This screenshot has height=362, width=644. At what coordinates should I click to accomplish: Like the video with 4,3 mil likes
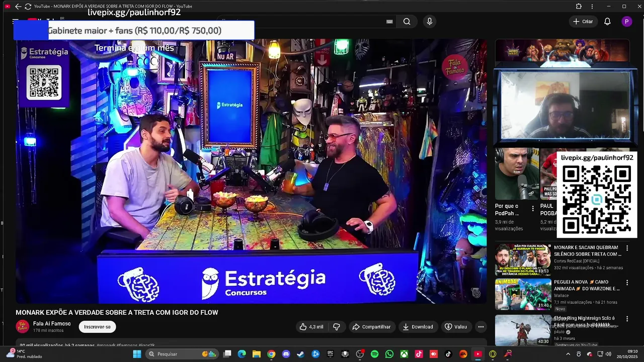click(x=311, y=327)
